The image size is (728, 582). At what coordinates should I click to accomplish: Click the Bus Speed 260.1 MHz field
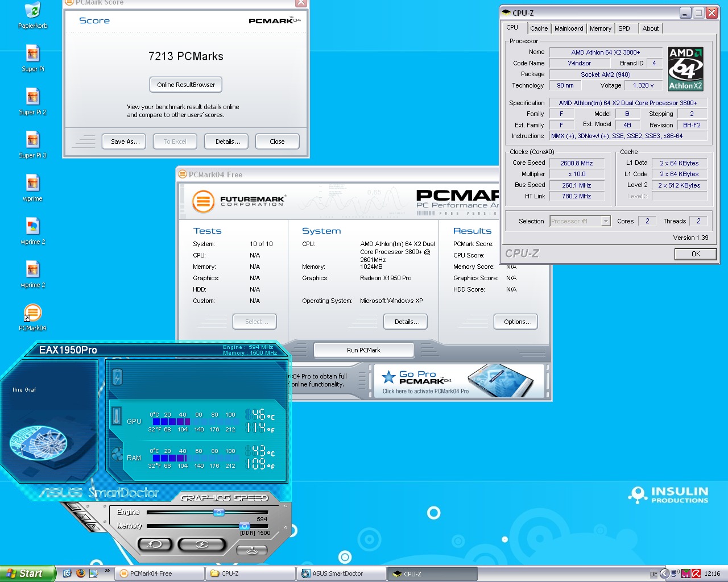coord(577,185)
